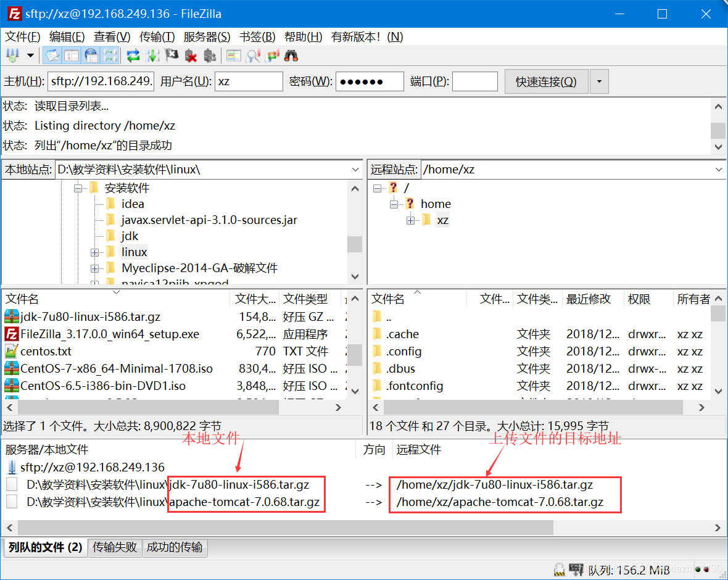This screenshot has width=728, height=580.
Task: Expand the remote site path dropdown
Action: point(719,170)
